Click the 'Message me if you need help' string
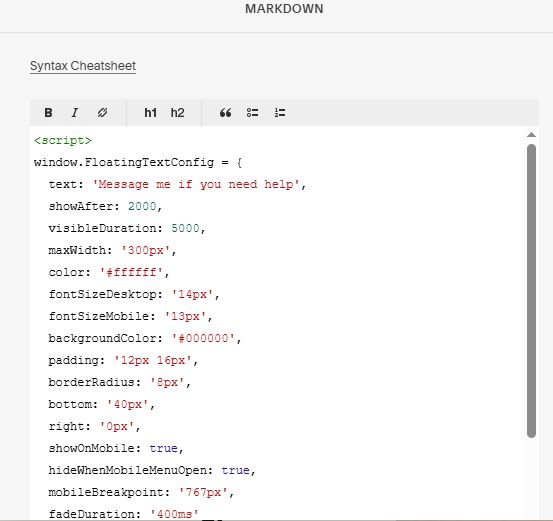The height and width of the screenshot is (521, 553). coord(196,184)
